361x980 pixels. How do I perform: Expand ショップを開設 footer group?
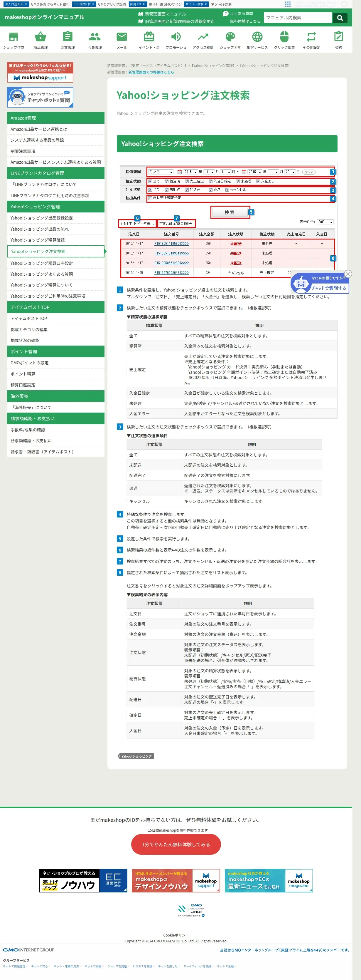coord(118,966)
